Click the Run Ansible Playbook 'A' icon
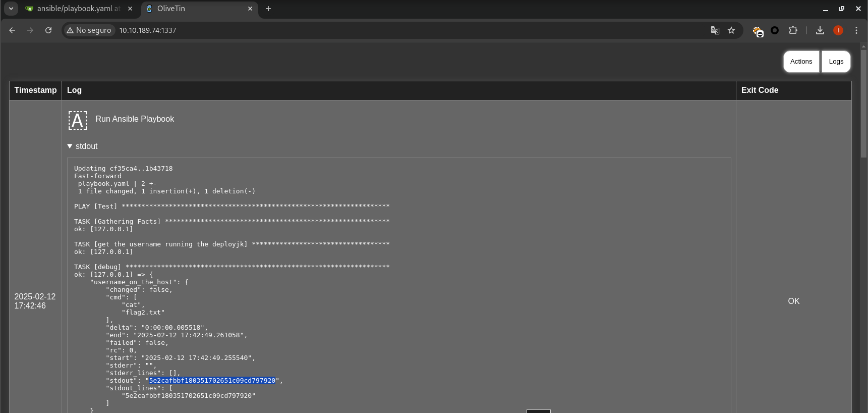Viewport: 868px width, 413px height. click(x=78, y=120)
